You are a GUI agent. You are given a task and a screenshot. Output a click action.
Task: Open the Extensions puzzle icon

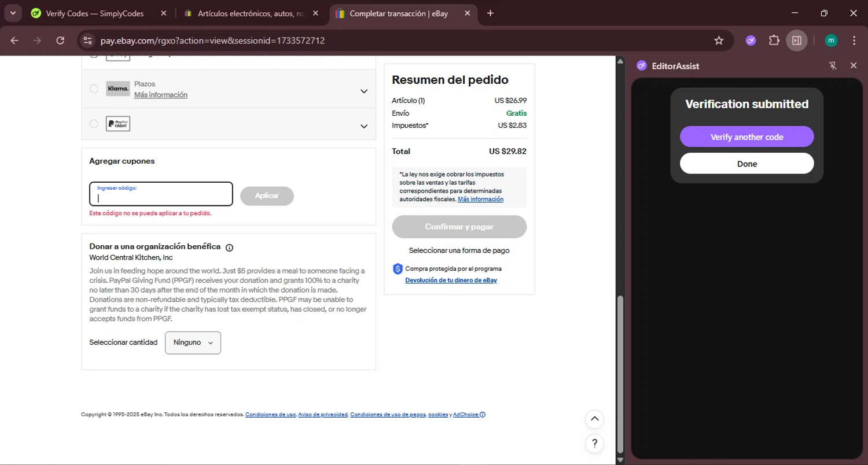[774, 40]
